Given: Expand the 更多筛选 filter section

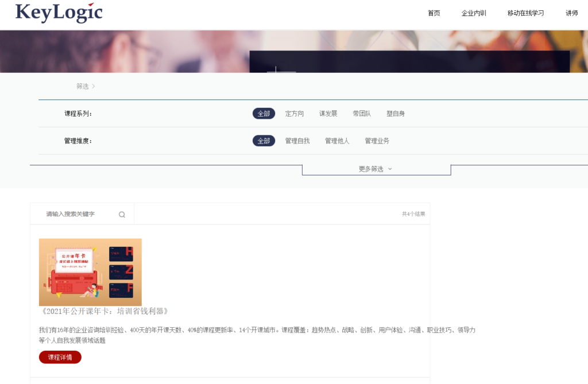Looking at the screenshot, I should click(x=376, y=169).
